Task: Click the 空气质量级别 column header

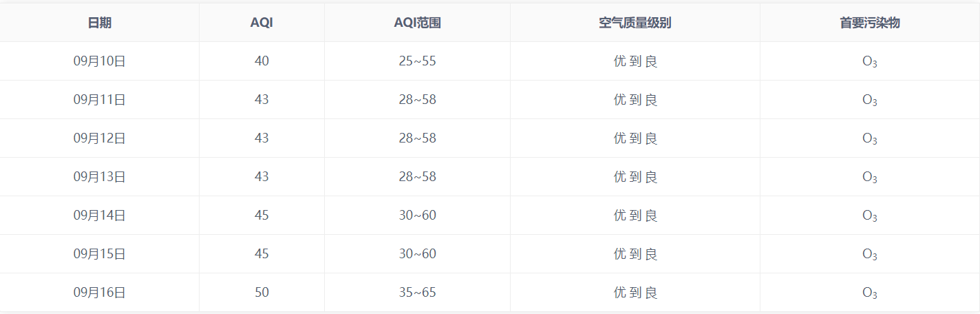Action: [635, 23]
